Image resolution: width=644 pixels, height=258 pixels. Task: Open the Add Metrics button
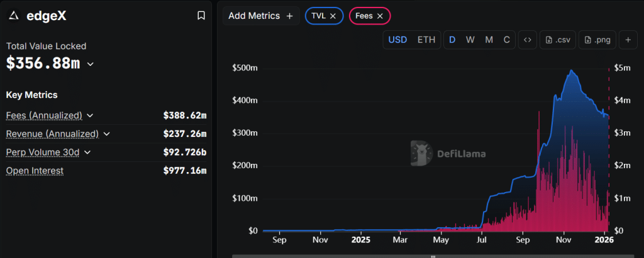260,16
